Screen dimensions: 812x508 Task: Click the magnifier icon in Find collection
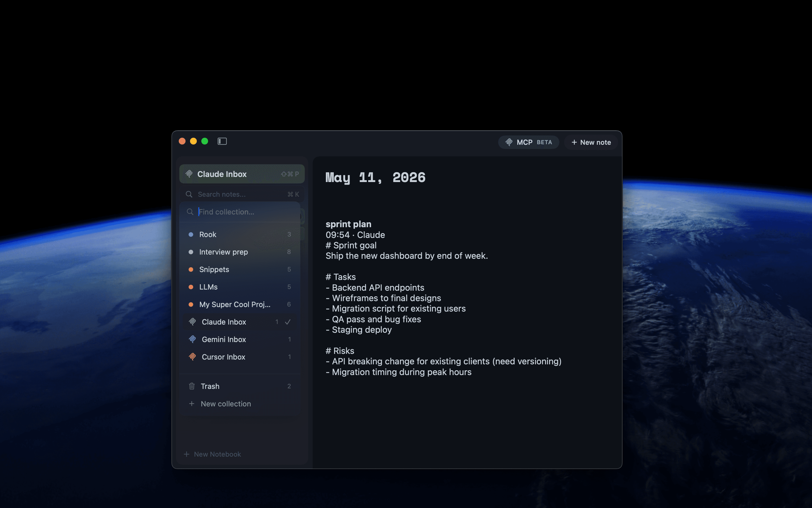coord(190,212)
